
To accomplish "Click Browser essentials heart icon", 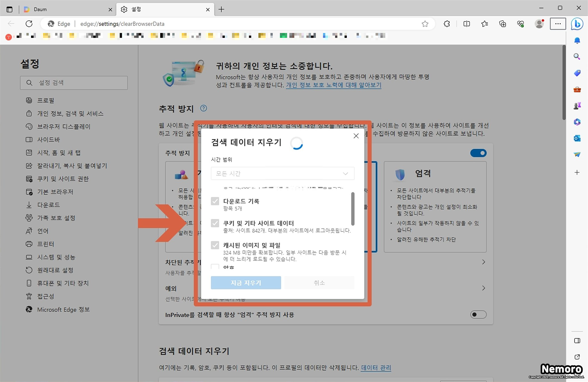I will click(x=521, y=24).
